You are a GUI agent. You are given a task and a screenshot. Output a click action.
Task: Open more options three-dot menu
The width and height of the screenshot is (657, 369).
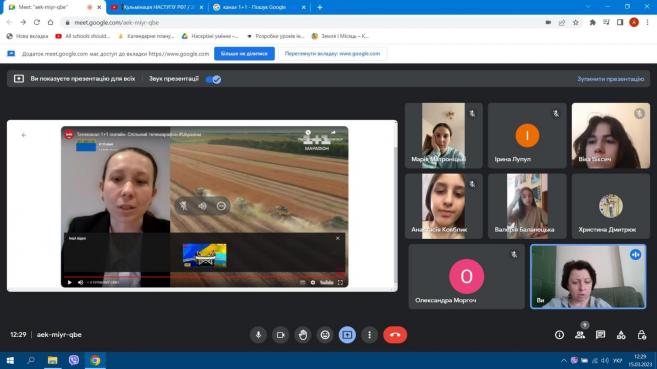369,335
